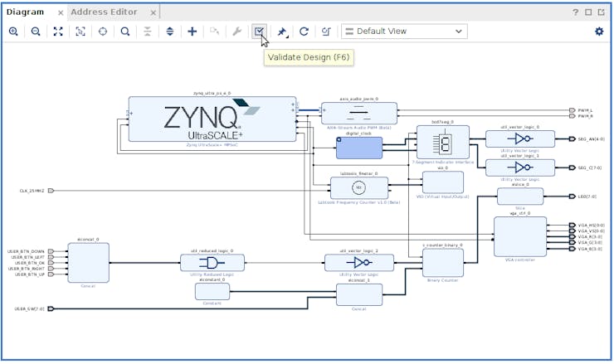Image resolution: width=614 pixels, height=364 pixels.
Task: Open diagram settings gear
Action: pos(599,32)
